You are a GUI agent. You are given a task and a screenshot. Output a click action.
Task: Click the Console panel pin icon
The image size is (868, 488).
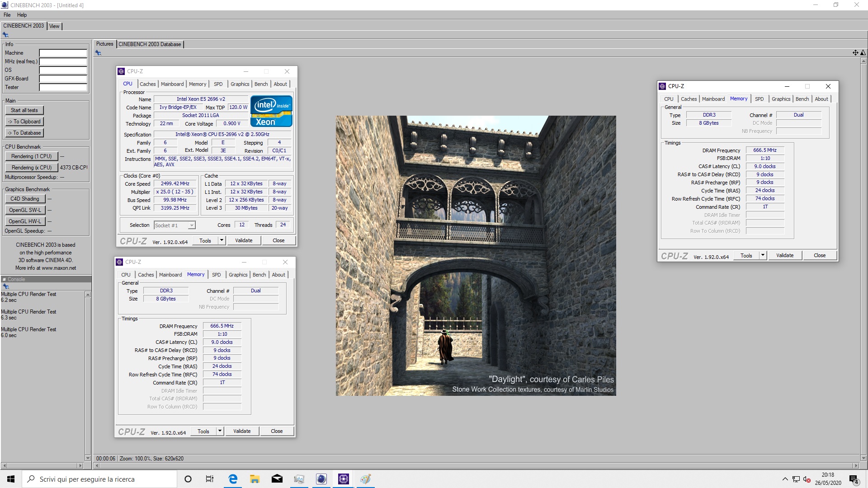(x=6, y=286)
